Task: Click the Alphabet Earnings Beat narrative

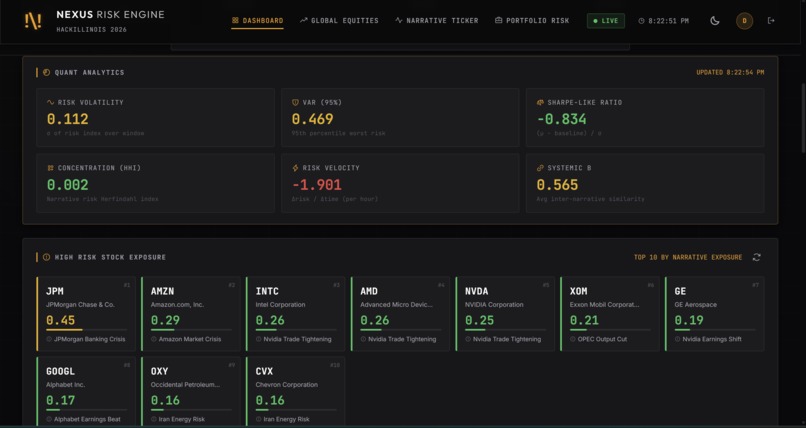Action: 87,419
